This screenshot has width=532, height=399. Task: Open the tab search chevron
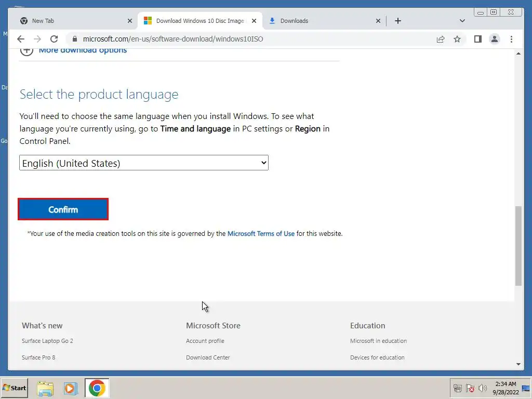(462, 21)
